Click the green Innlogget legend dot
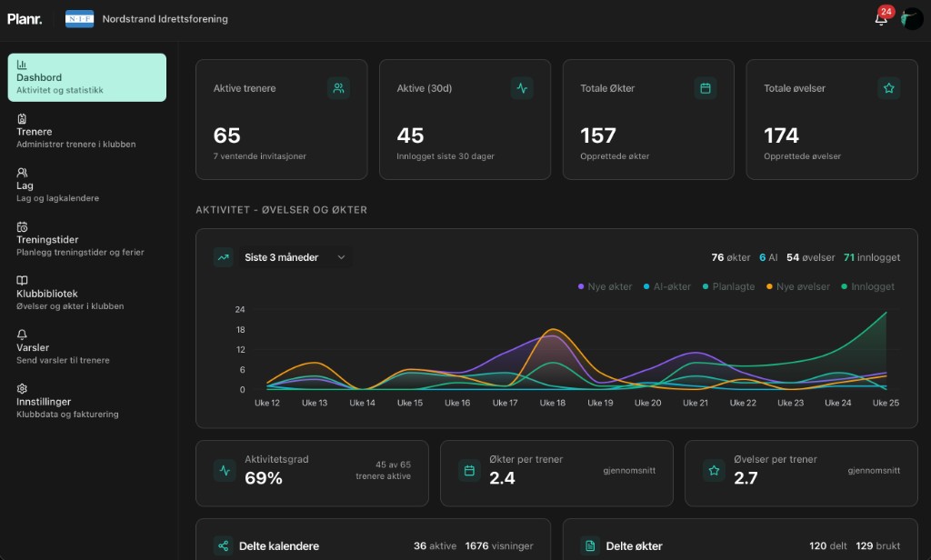Viewport: 931px width, 560px height. pos(845,286)
